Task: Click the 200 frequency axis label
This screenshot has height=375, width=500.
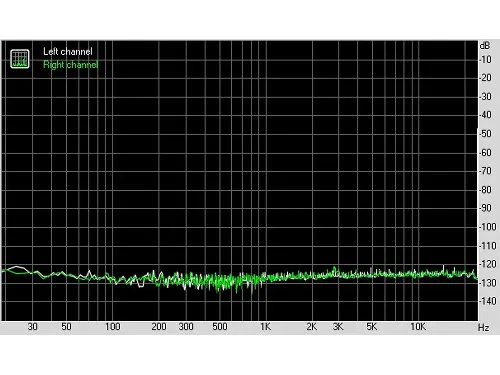Action: (x=159, y=327)
